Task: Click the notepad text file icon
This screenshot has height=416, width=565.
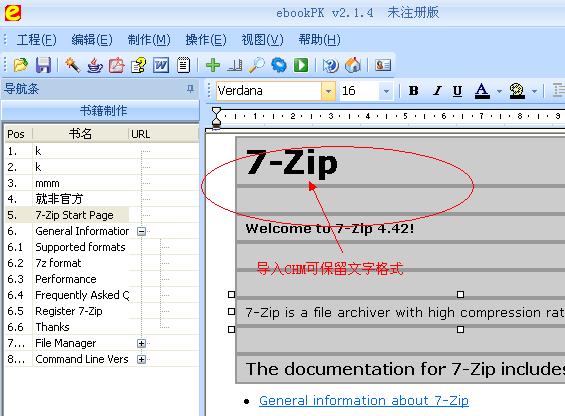Action: pyautogui.click(x=183, y=65)
